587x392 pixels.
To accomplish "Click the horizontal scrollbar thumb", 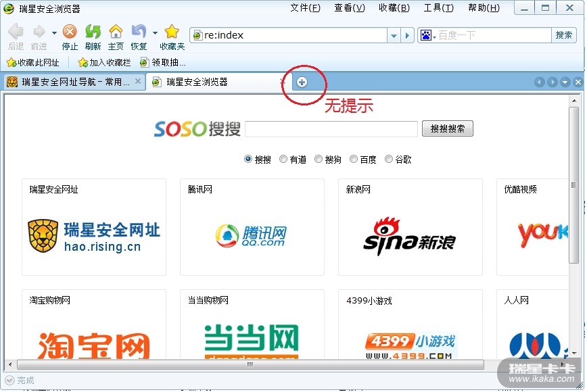I will 250,364.
